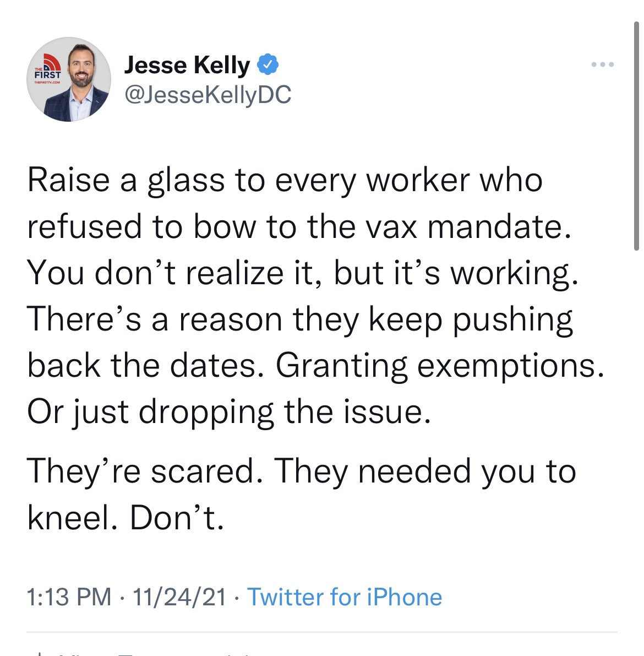Click the 11/24/21 date
Viewport: 644px width, 656px height.
179,597
